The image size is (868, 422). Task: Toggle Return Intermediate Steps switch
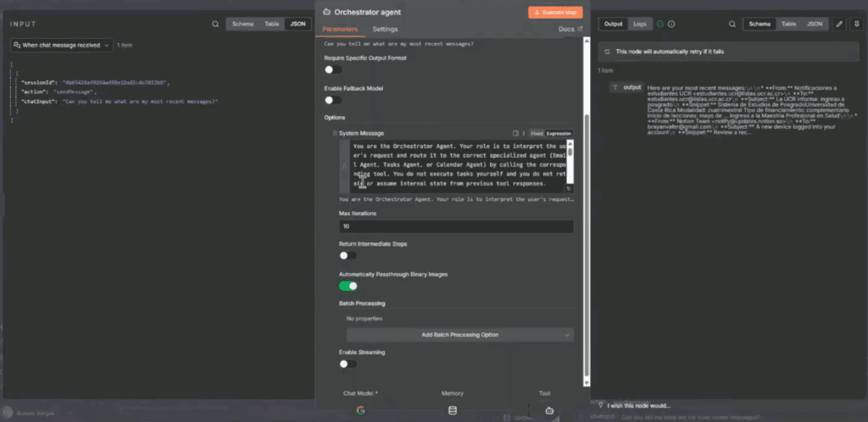tap(348, 256)
